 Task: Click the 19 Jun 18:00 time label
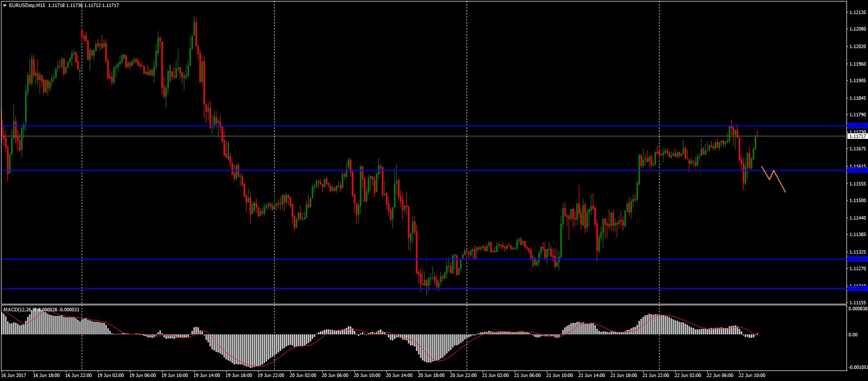click(x=239, y=375)
